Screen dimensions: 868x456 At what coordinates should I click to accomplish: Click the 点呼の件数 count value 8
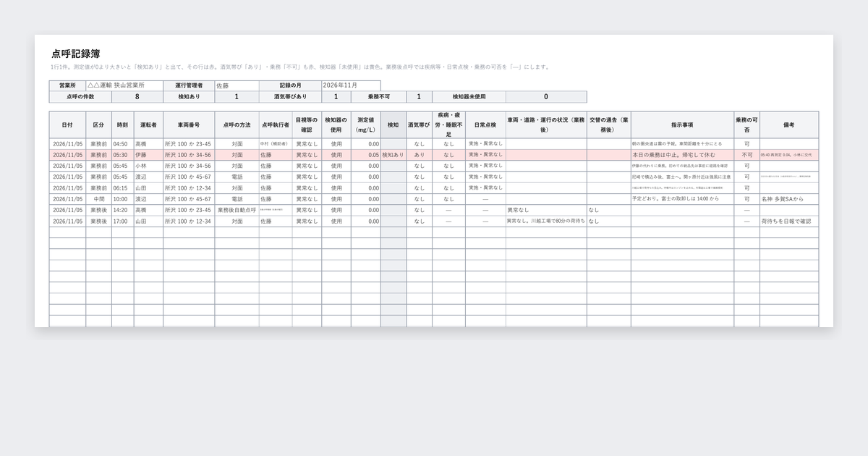click(x=137, y=96)
